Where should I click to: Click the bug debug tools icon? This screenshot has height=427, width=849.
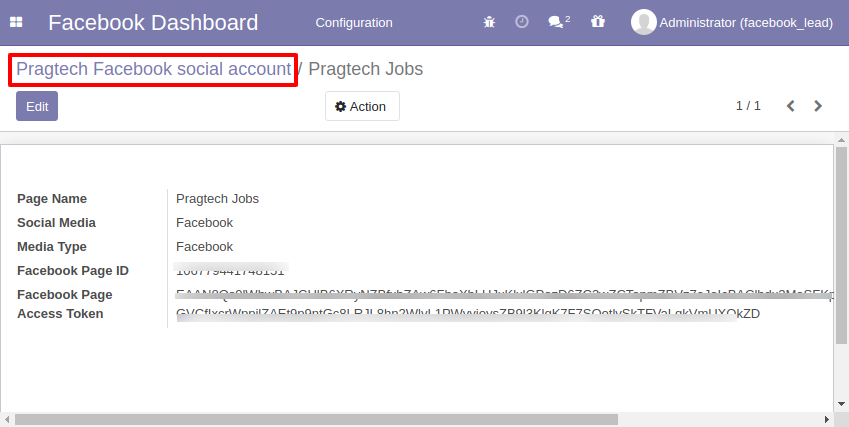pyautogui.click(x=489, y=22)
